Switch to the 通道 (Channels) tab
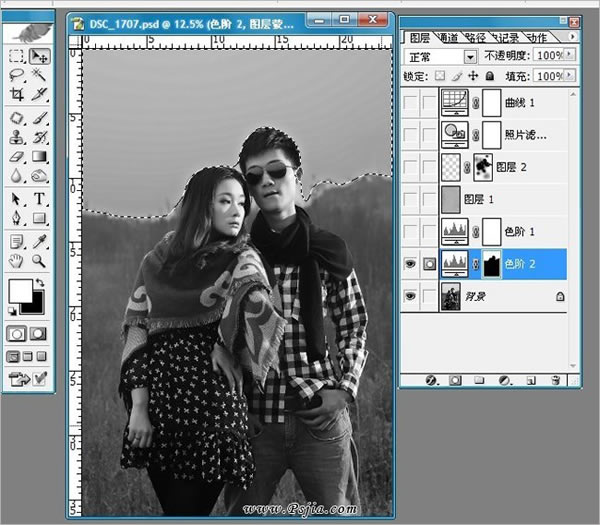 [x=448, y=38]
